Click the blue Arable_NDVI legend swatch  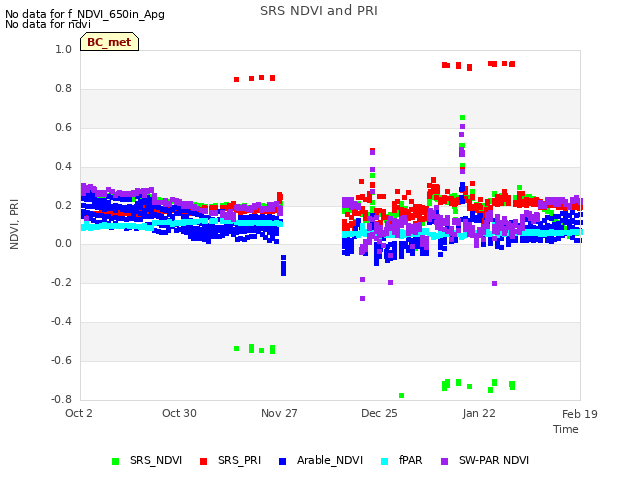pos(282,461)
